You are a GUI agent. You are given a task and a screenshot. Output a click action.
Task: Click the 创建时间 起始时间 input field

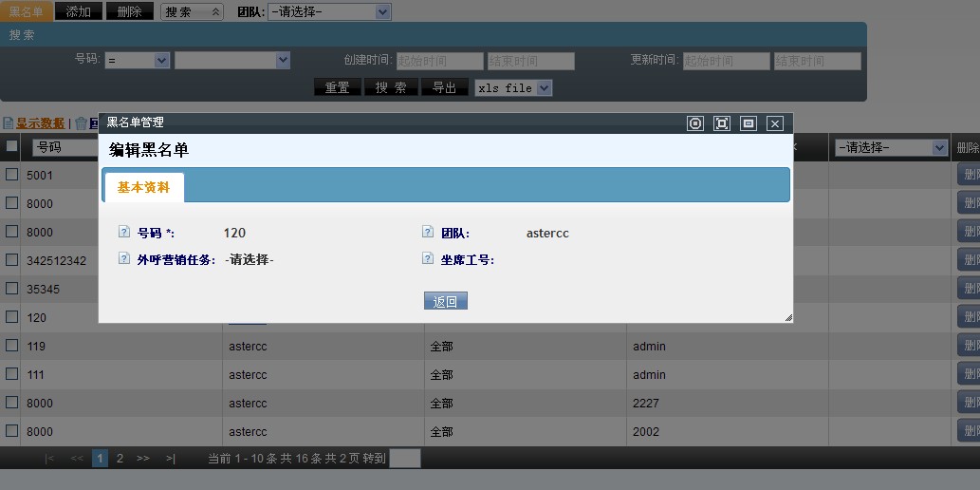point(439,61)
